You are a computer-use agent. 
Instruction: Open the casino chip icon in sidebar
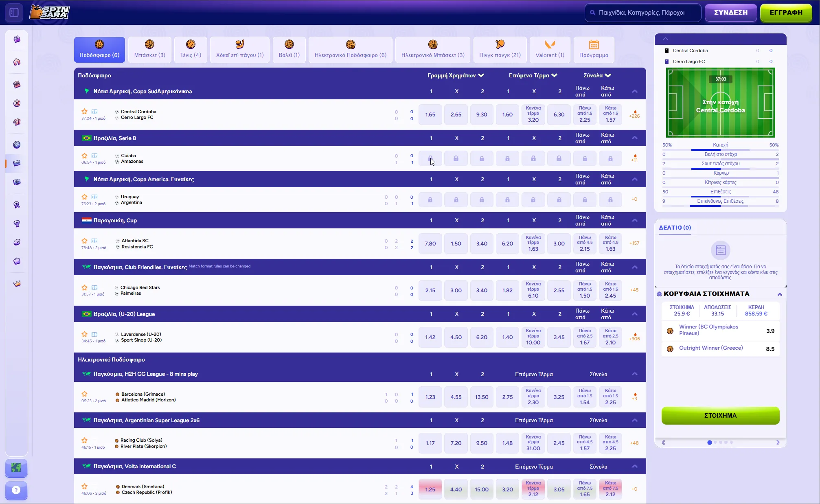coord(17,103)
